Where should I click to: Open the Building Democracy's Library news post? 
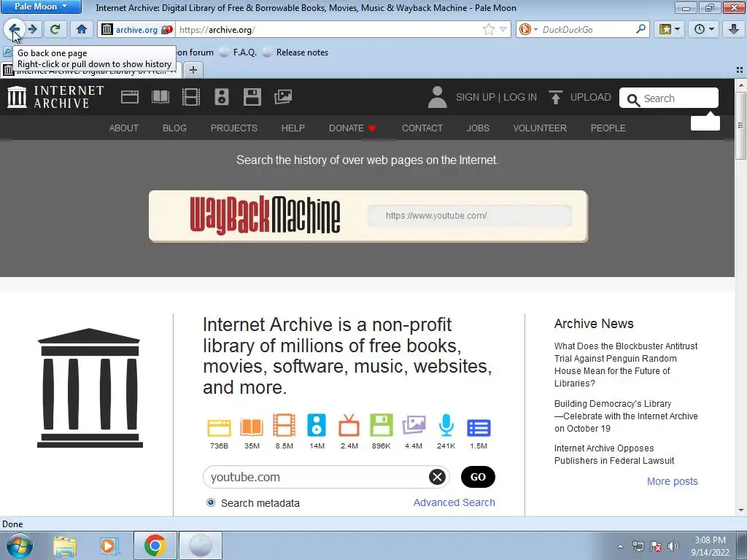(625, 416)
